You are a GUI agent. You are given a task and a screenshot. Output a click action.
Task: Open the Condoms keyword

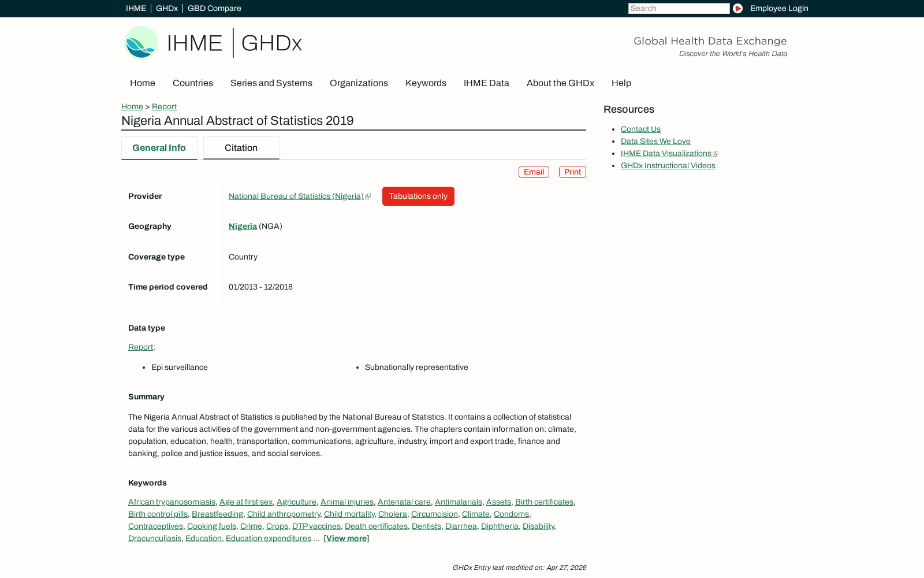(x=511, y=514)
